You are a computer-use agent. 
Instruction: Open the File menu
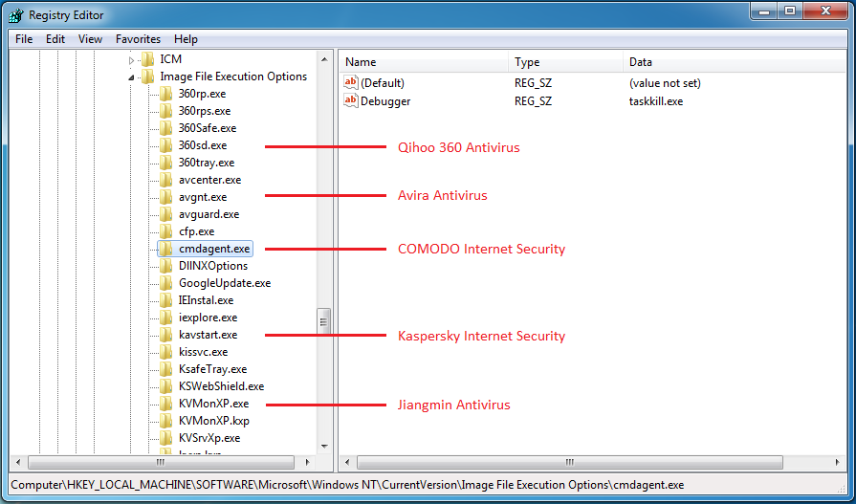24,39
